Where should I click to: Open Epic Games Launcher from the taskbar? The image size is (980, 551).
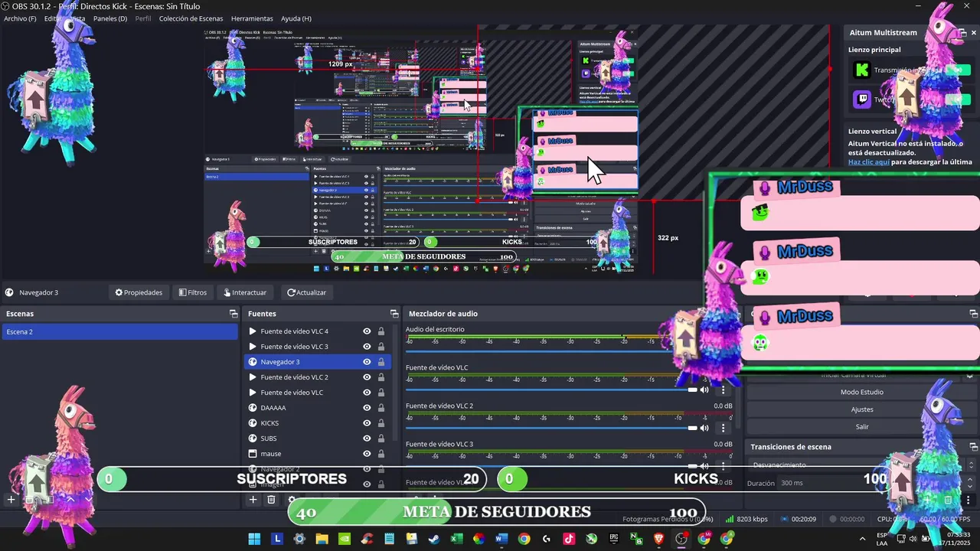click(614, 539)
